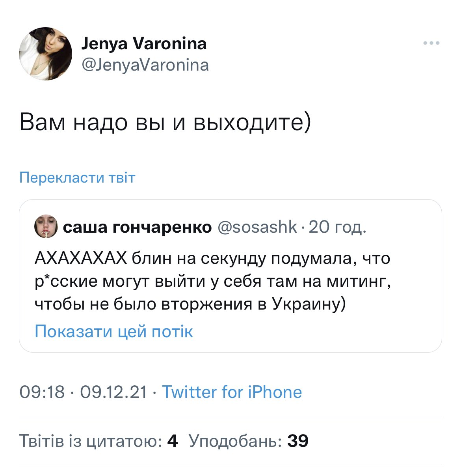Click the 09:18 time of the tweet
The height and width of the screenshot is (476, 461).
(42, 392)
